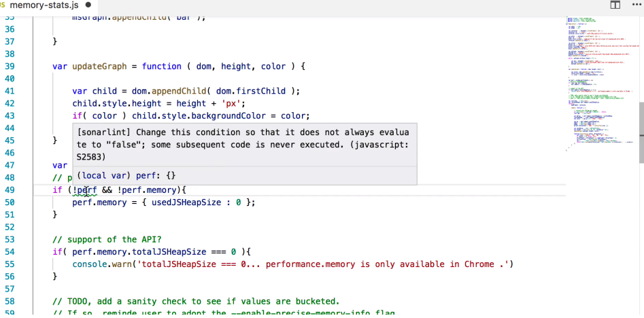Select the memory-stats.js editor tab
This screenshot has height=318, width=644.
tap(43, 5)
